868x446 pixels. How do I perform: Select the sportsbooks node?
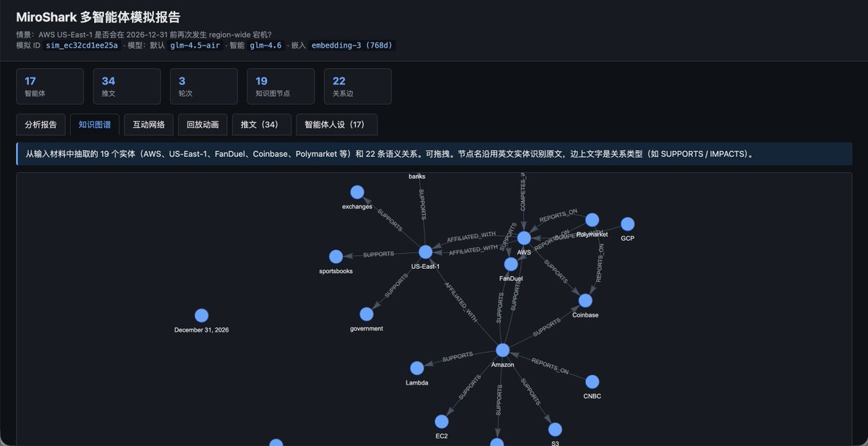pos(336,257)
